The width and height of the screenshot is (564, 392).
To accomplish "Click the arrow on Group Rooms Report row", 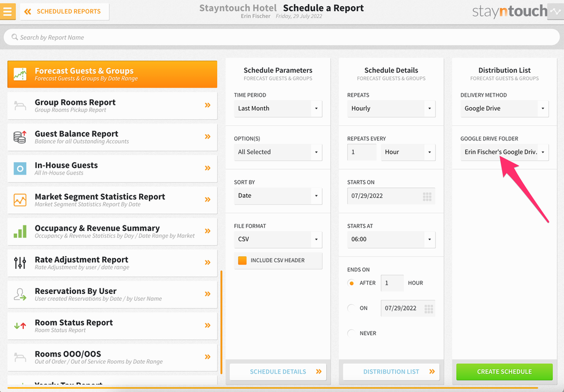I will click(208, 105).
